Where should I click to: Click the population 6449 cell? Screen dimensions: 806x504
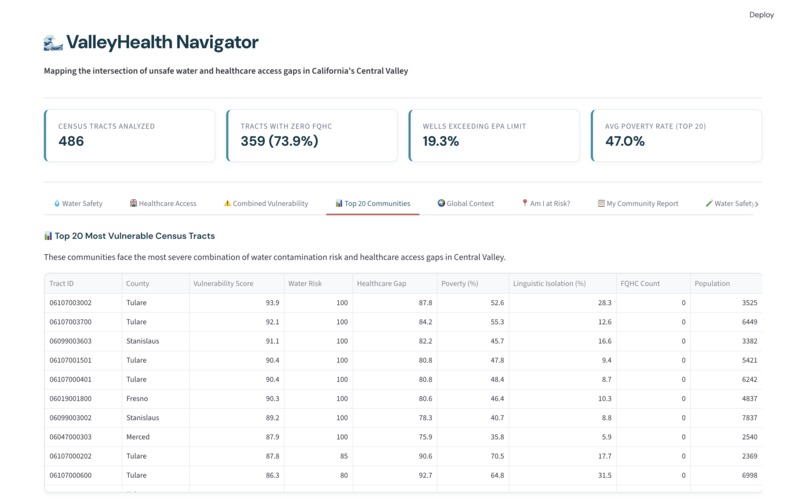(726, 322)
